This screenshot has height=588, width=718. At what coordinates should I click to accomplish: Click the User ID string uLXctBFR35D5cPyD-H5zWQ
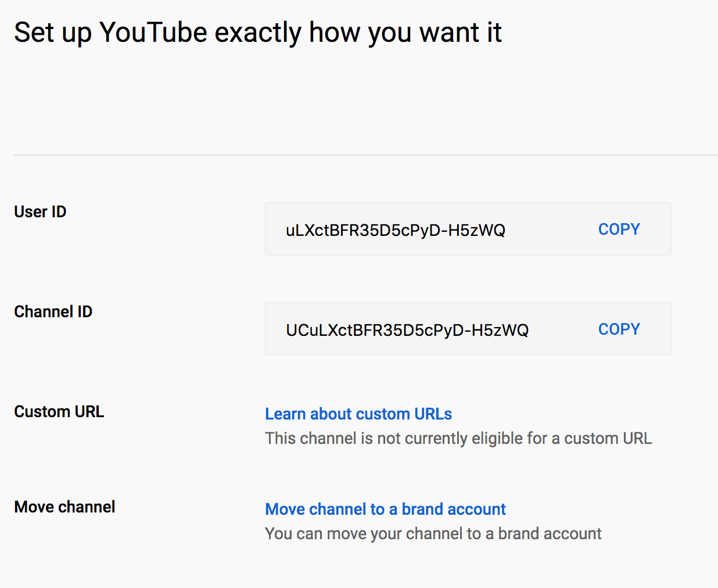pyautogui.click(x=395, y=230)
